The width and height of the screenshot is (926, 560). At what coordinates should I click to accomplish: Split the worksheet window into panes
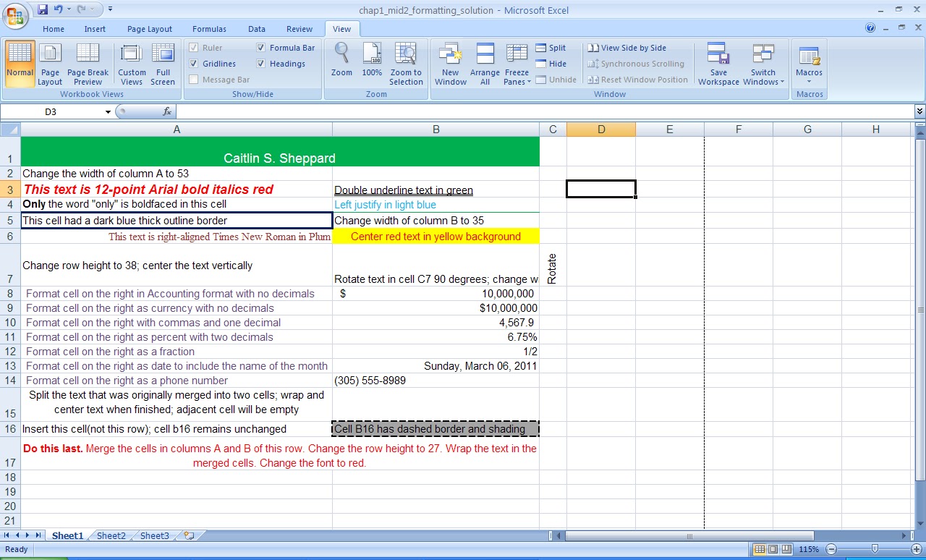[x=551, y=48]
